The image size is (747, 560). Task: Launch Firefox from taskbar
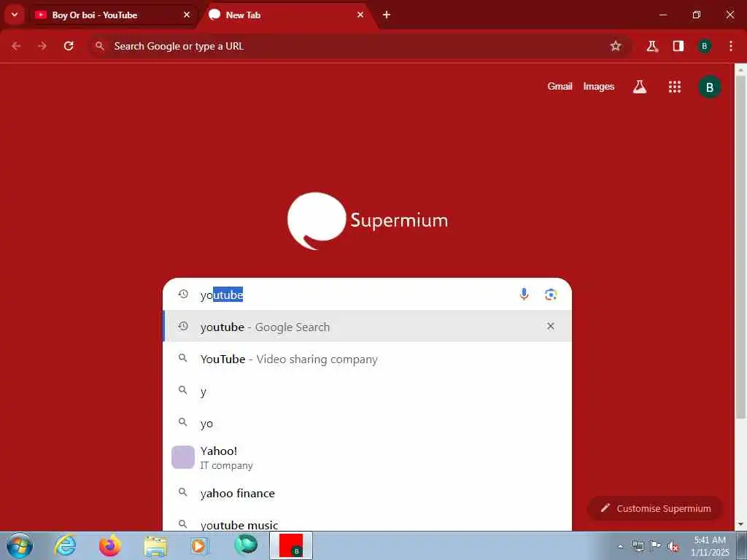[x=110, y=545]
